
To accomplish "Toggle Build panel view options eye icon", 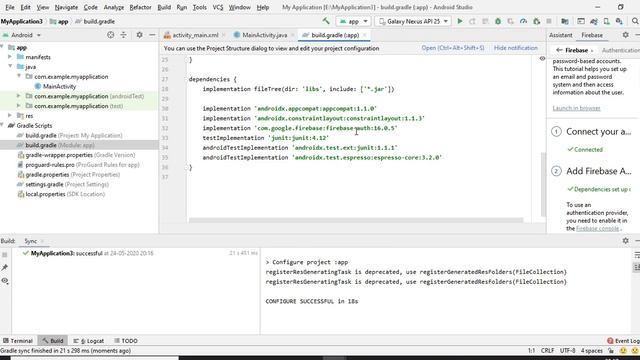I will (5, 281).
